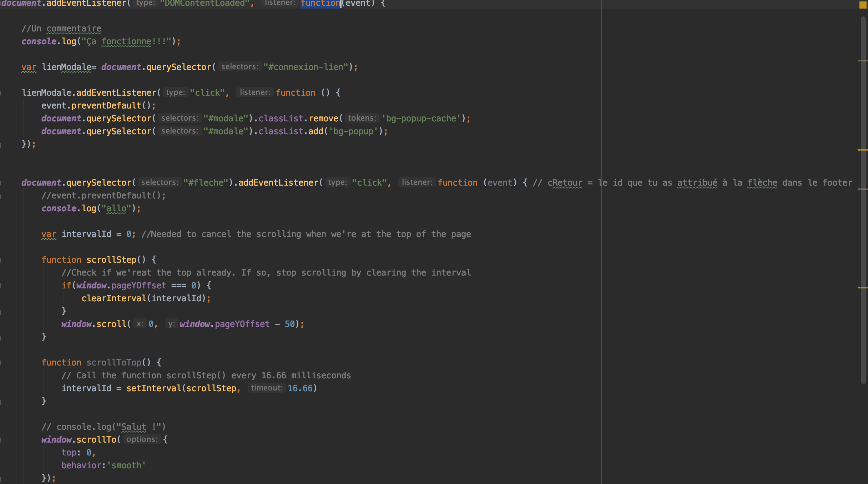Click the vertical editor scrollbar thumb

click(x=864, y=200)
